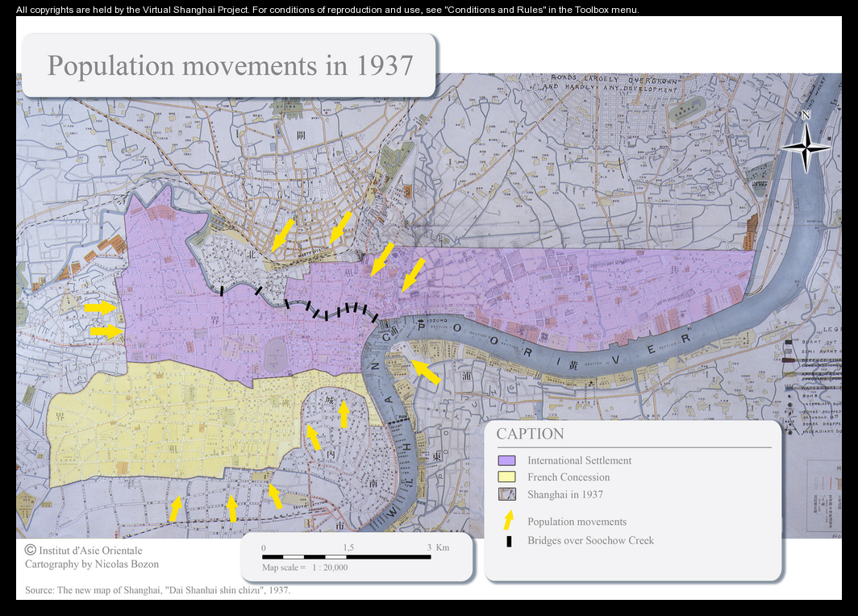
Task: Click the 'Population movements in 1937' title
Action: pos(230,65)
